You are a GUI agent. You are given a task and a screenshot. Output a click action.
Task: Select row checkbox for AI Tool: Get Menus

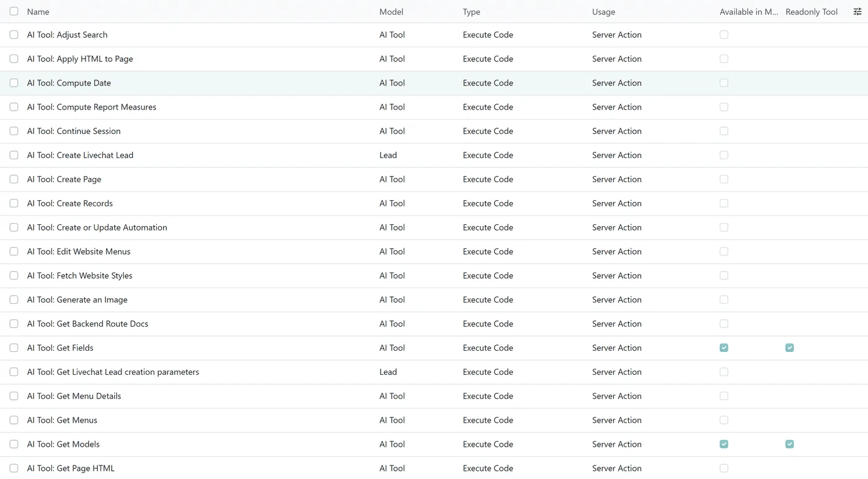tap(14, 420)
